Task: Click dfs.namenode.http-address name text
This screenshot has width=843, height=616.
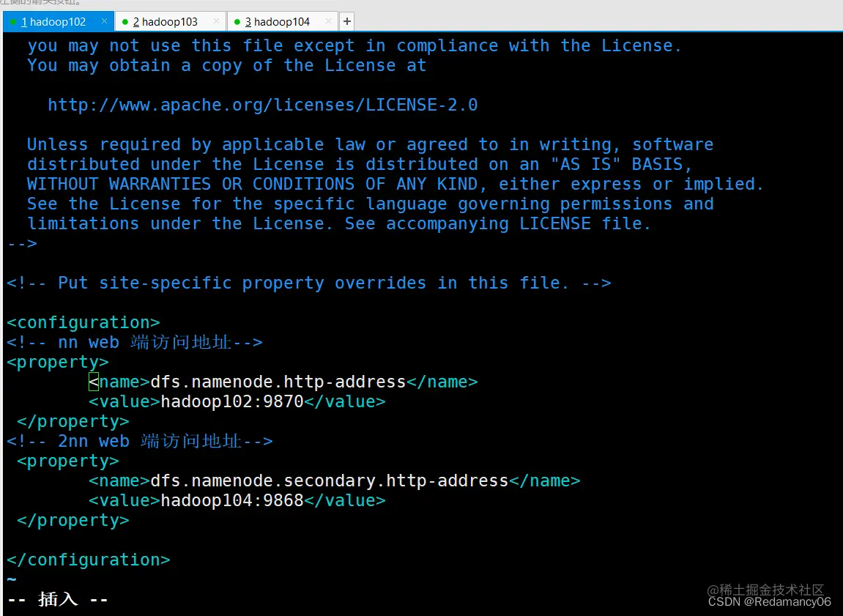Action: click(278, 382)
